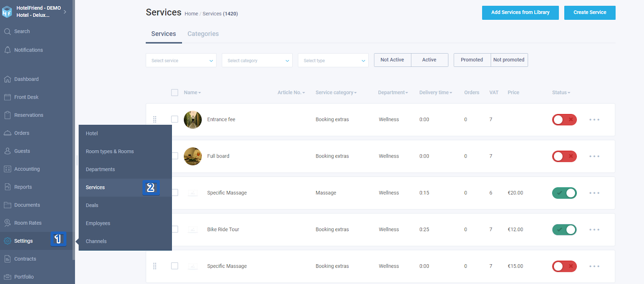Open the Notifications bell icon
Viewport: 644px width, 284px height.
click(x=7, y=50)
